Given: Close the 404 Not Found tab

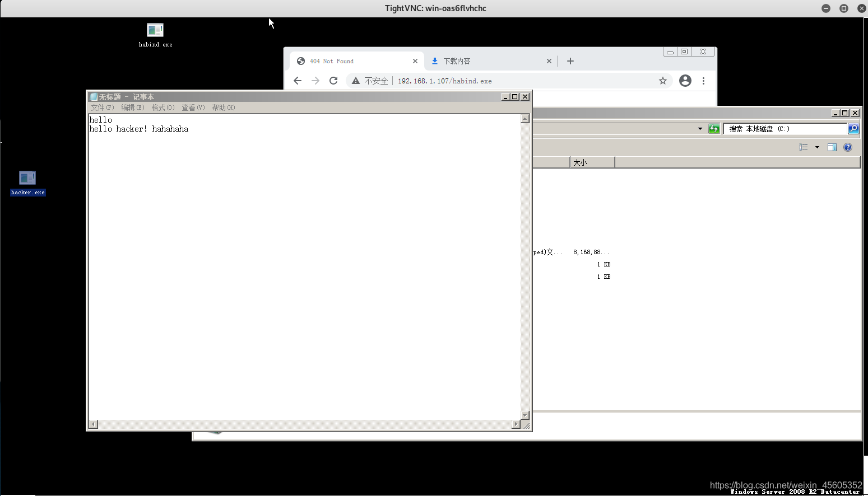Looking at the screenshot, I should pos(415,61).
